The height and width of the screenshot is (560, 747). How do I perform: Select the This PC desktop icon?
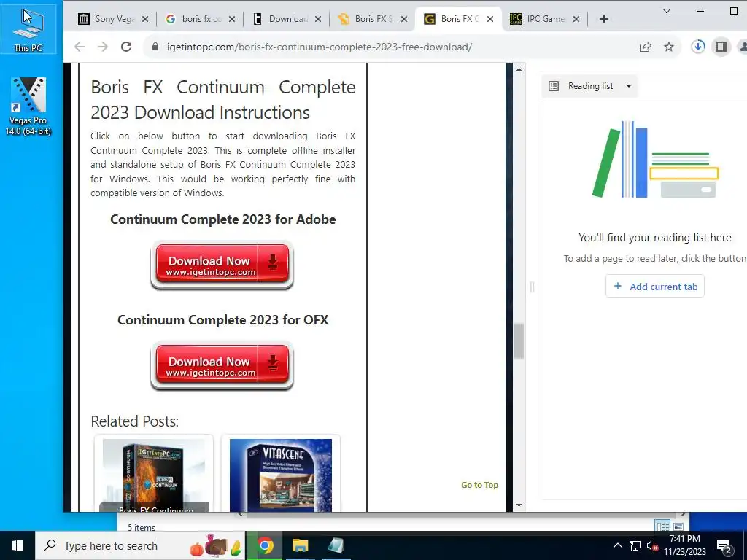click(x=28, y=29)
